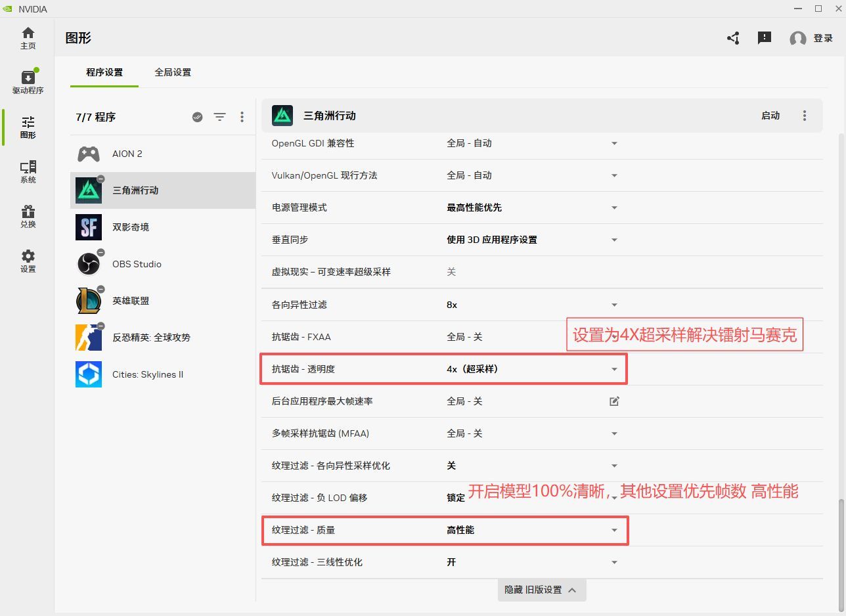Click the 7/7 程序 heading
Viewport: 846px width, 616px height.
95,117
